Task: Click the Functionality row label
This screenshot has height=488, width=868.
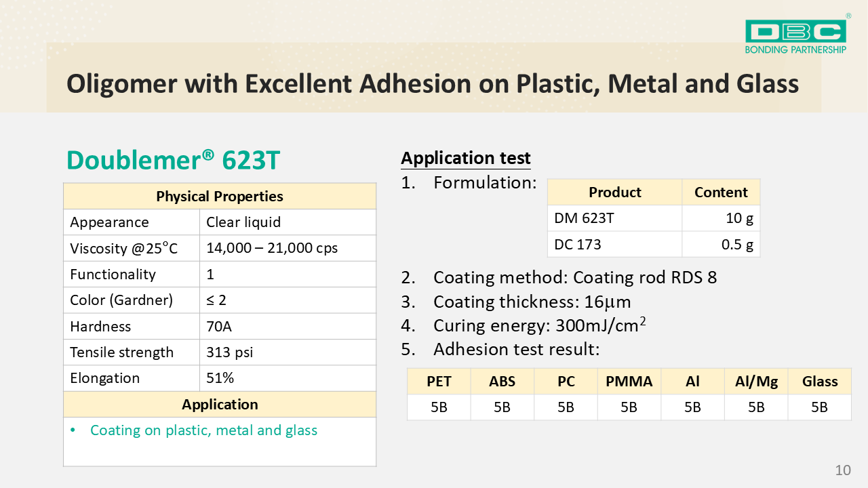Action: point(113,274)
